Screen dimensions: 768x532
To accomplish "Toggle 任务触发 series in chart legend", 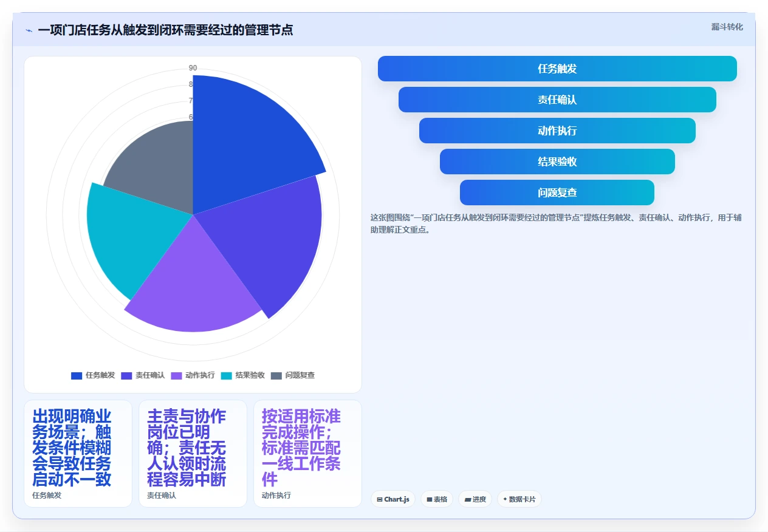I will point(93,375).
